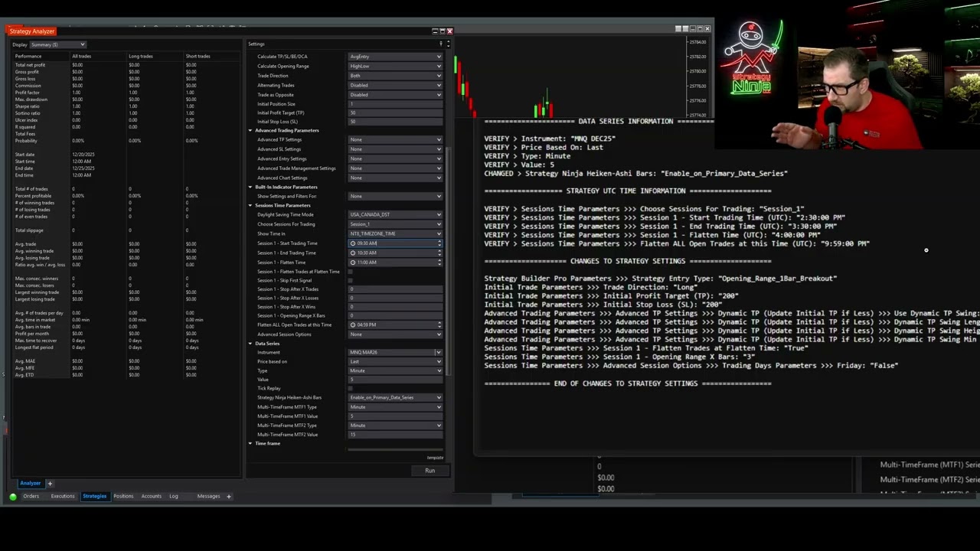Image resolution: width=980 pixels, height=551 pixels.
Task: Click up-down arrows icon in Settings header
Action: click(x=448, y=44)
